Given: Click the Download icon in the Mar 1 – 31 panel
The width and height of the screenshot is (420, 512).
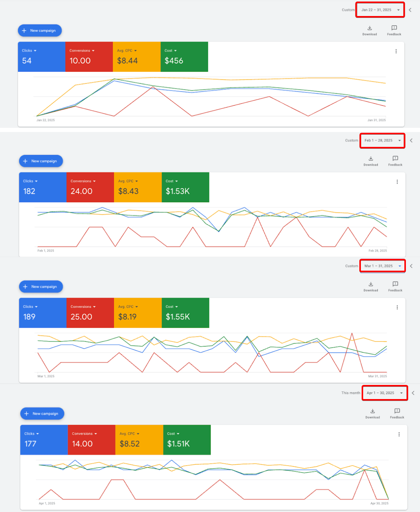Looking at the screenshot, I should point(370,284).
